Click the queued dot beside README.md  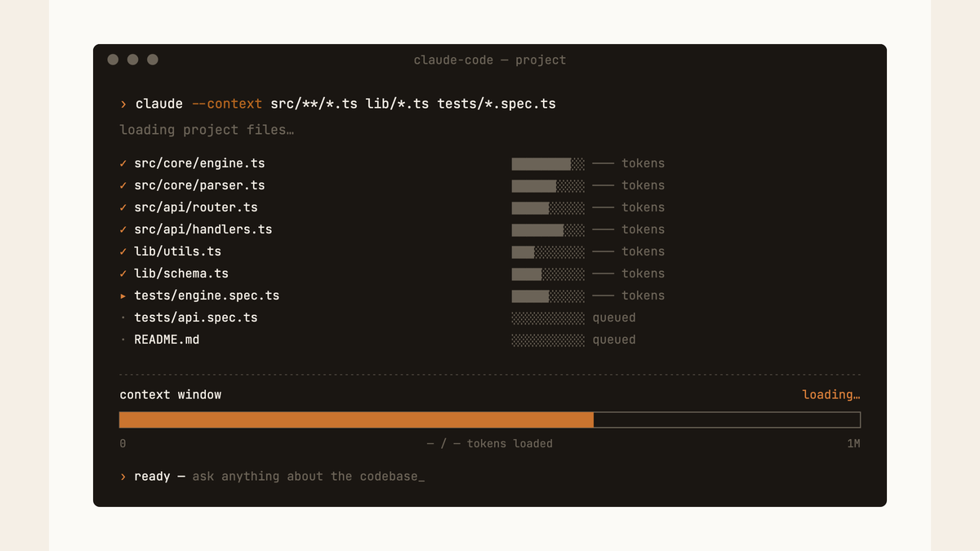click(x=123, y=340)
